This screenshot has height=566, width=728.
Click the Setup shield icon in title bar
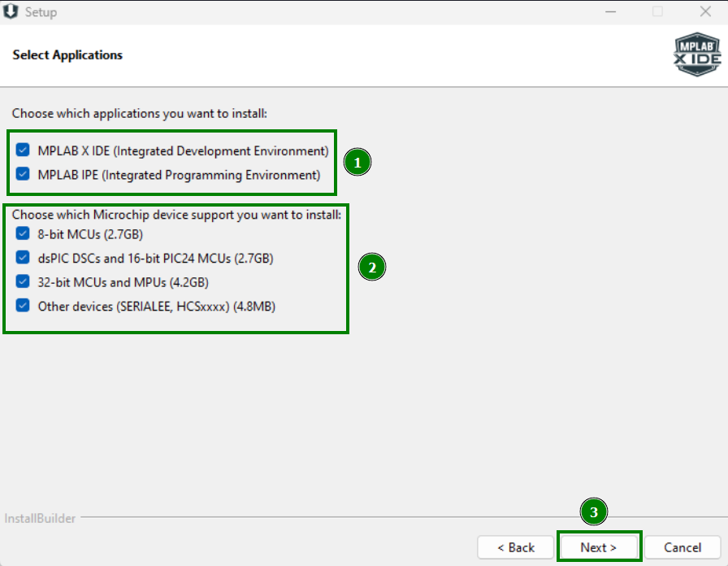(x=11, y=11)
